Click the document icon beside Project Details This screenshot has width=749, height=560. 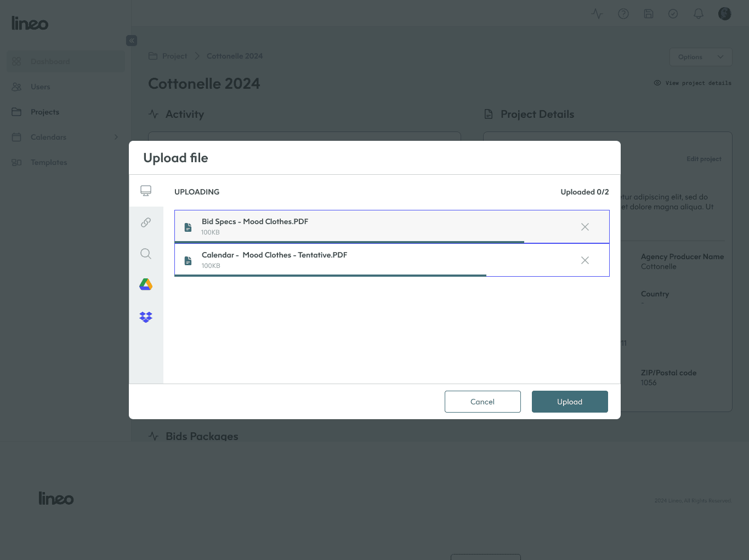coord(489,114)
